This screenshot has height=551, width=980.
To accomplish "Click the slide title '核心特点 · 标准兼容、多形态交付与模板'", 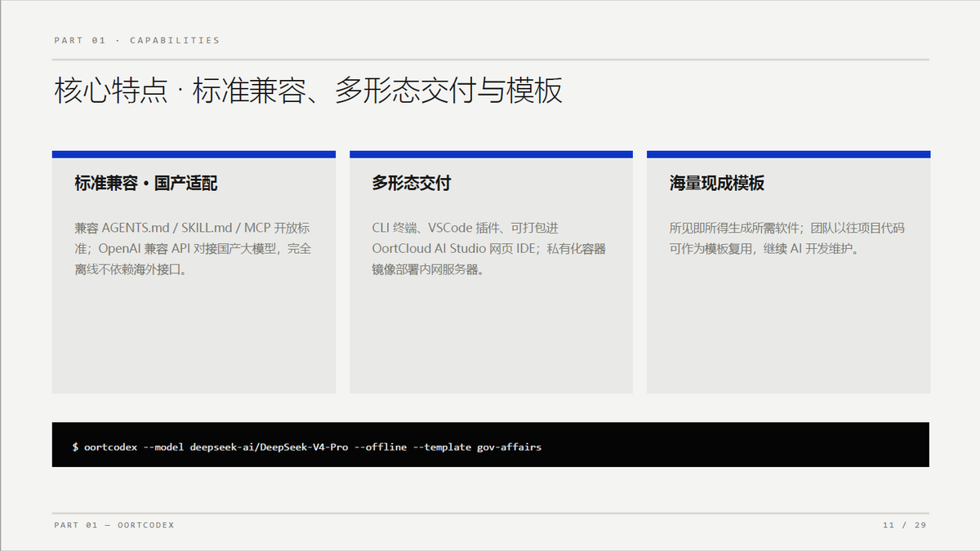I will point(309,91).
